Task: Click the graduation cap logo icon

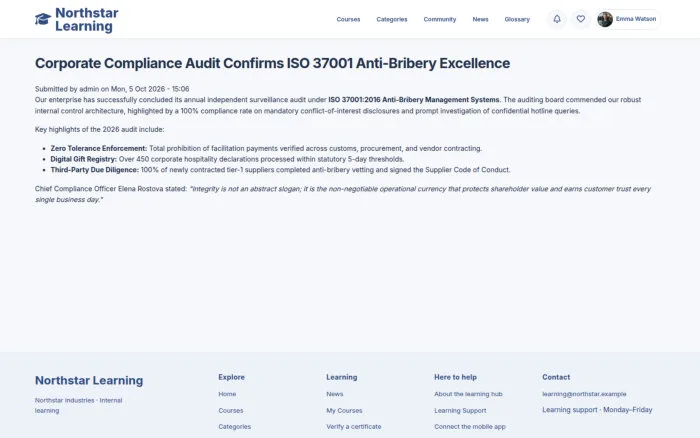Action: (43, 19)
